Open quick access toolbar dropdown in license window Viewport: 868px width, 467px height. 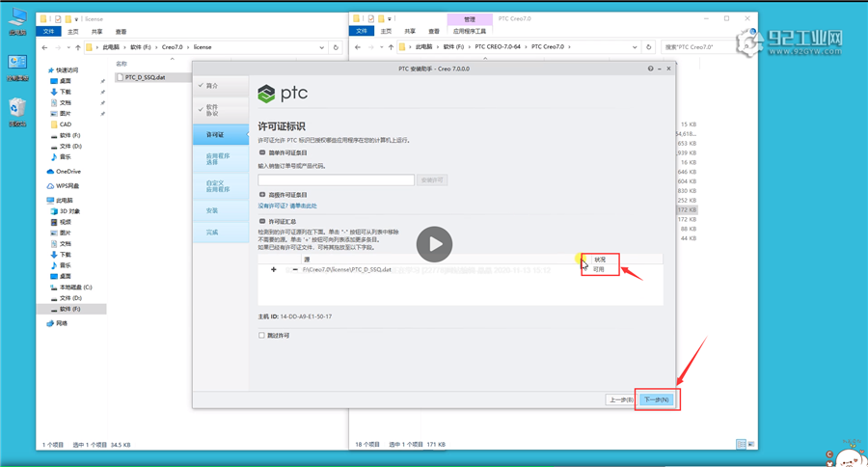tap(76, 19)
